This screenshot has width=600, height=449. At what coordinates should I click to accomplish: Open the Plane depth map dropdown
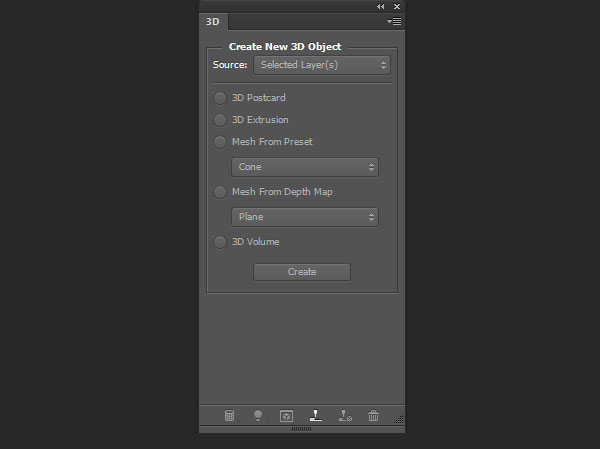coord(304,217)
